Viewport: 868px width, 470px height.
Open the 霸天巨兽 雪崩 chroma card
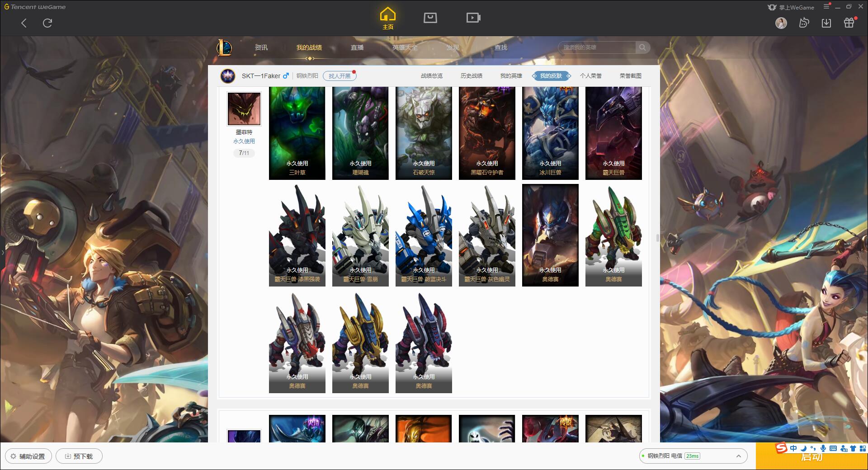click(360, 235)
